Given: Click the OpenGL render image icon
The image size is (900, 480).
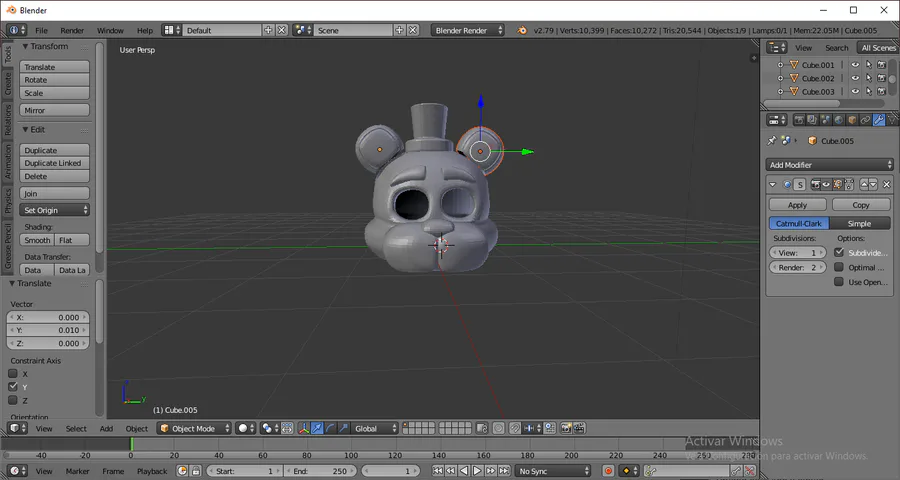Looking at the screenshot, I should point(566,428).
